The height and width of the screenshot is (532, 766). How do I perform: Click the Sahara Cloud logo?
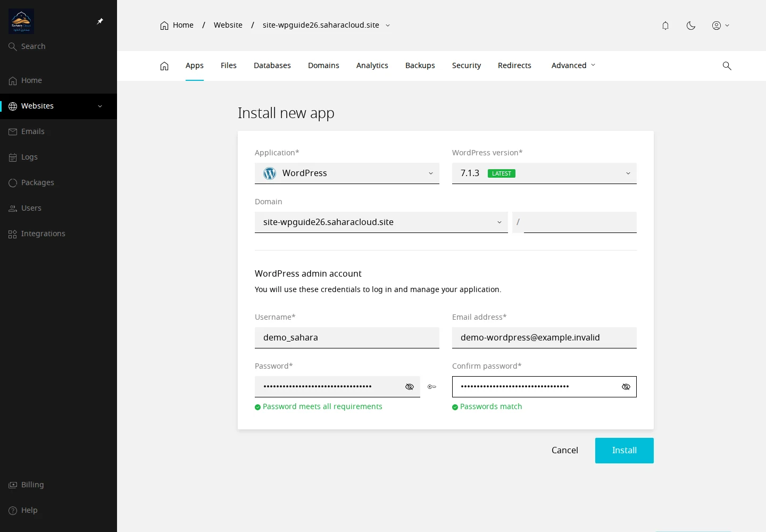[21, 21]
